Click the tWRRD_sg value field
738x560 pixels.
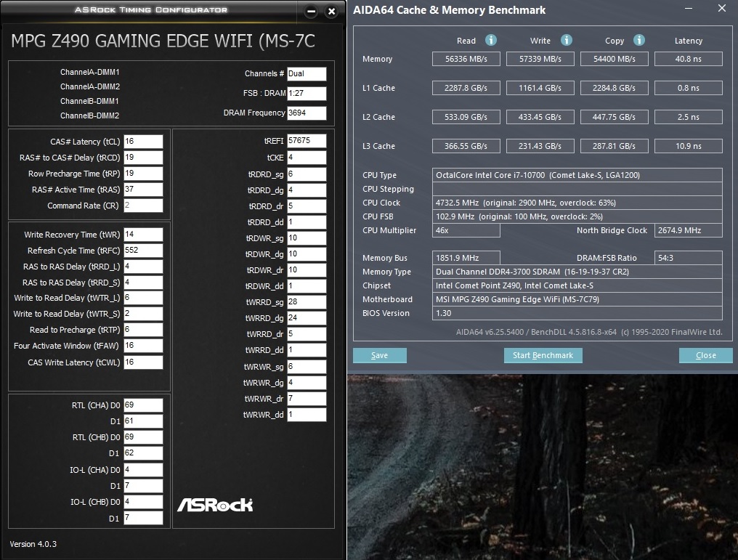pyautogui.click(x=307, y=302)
